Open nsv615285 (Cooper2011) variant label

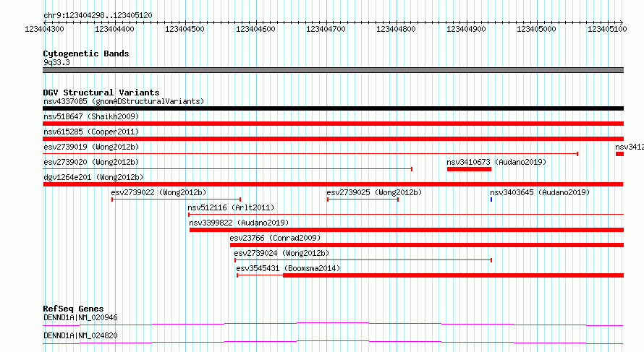[x=91, y=132]
